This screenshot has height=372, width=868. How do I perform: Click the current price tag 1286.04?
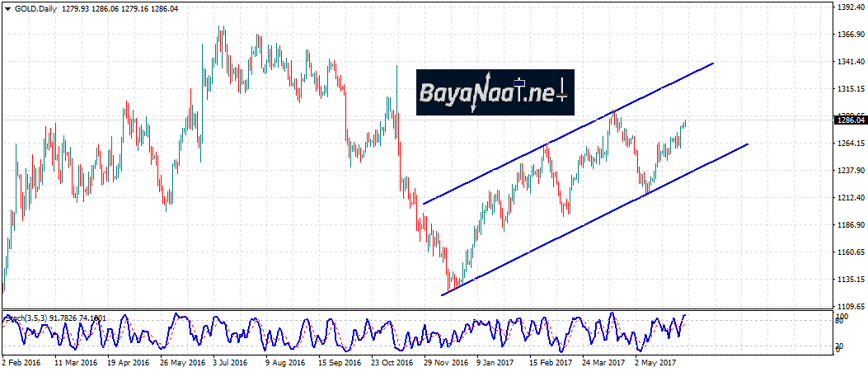click(x=849, y=120)
